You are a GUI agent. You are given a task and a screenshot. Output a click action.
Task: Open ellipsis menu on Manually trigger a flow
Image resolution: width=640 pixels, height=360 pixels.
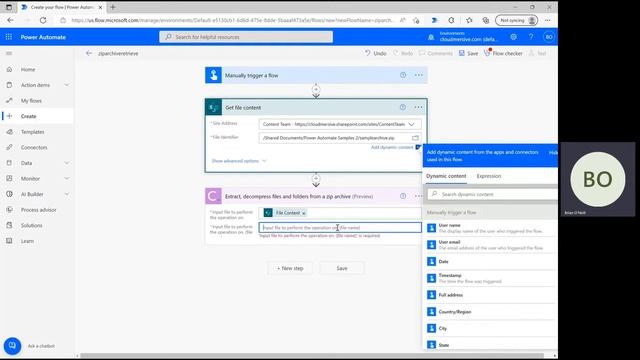tap(418, 75)
